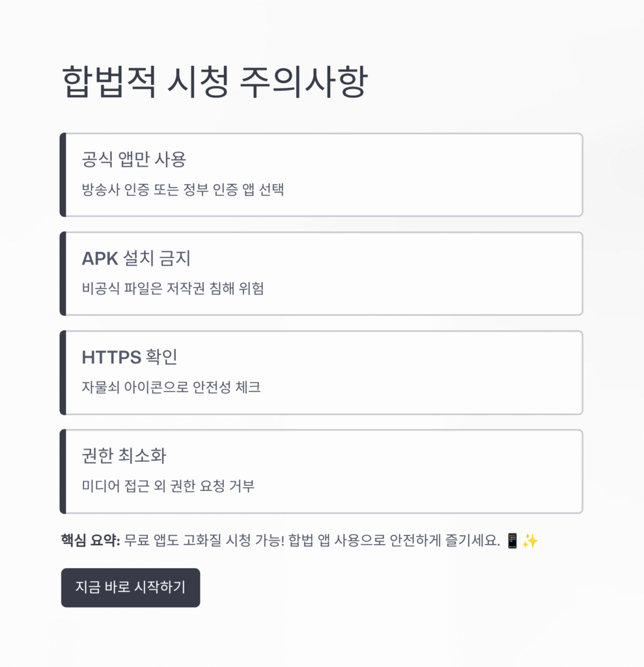Click the bold 핵심 요약 label
Screen dimensions: 644x667
(x=91, y=541)
